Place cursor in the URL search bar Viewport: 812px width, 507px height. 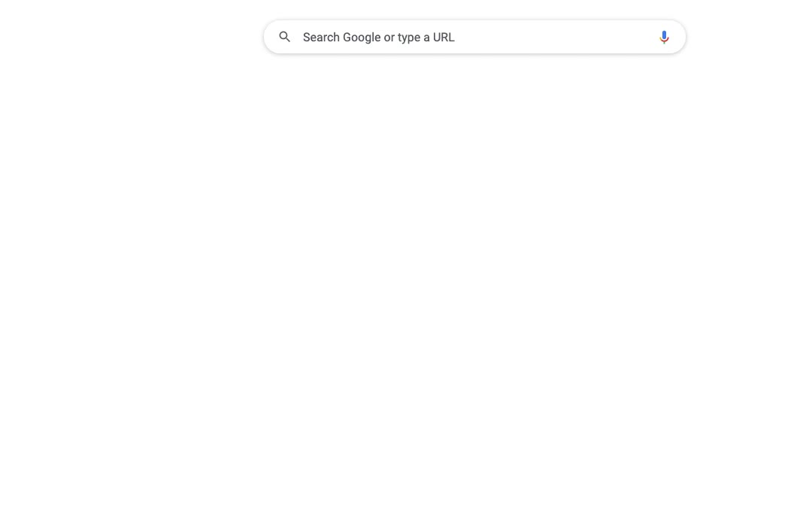click(474, 37)
